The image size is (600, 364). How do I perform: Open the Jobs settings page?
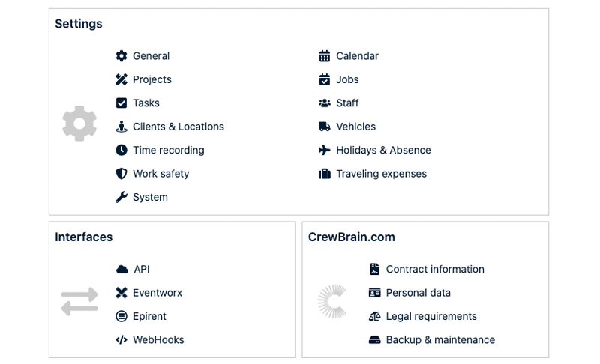pyautogui.click(x=347, y=79)
